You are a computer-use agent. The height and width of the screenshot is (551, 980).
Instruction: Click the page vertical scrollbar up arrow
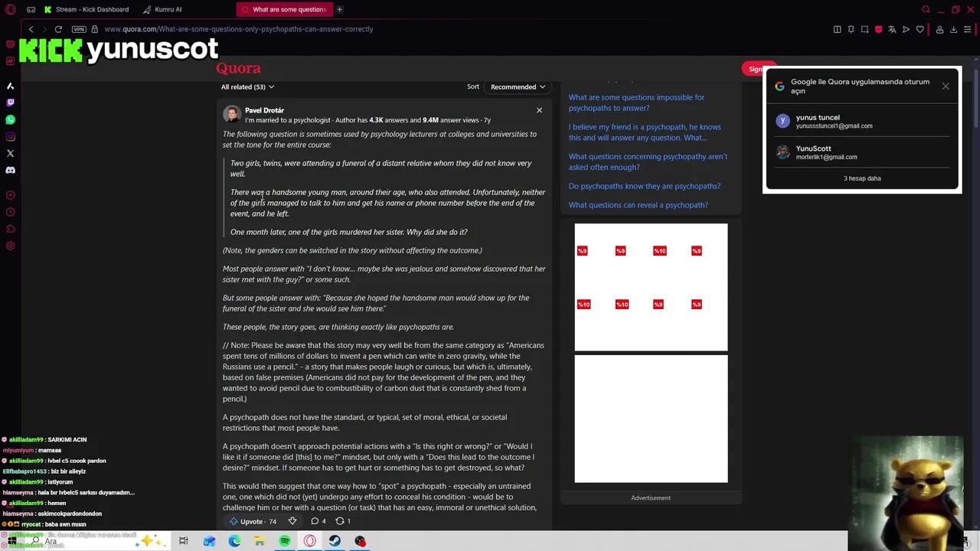click(x=975, y=61)
